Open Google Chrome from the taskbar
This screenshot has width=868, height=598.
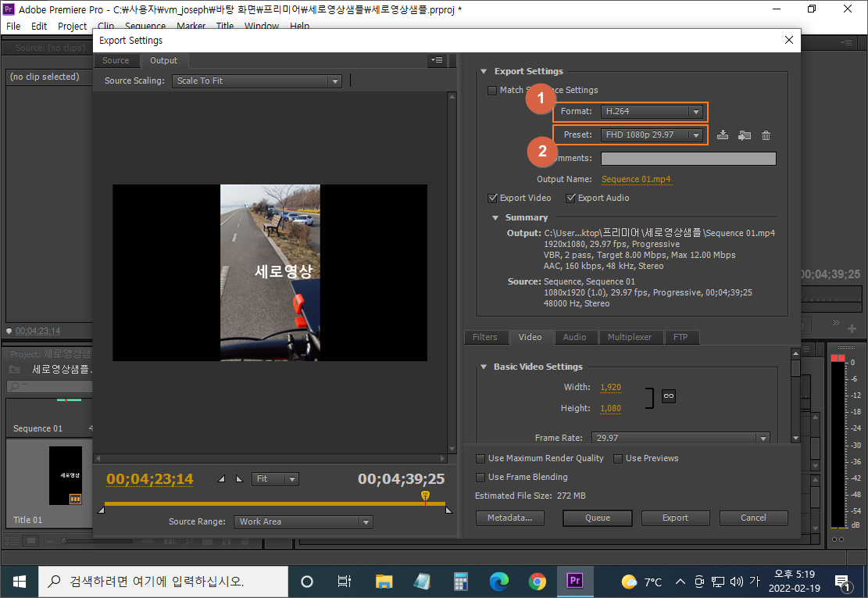(537, 582)
